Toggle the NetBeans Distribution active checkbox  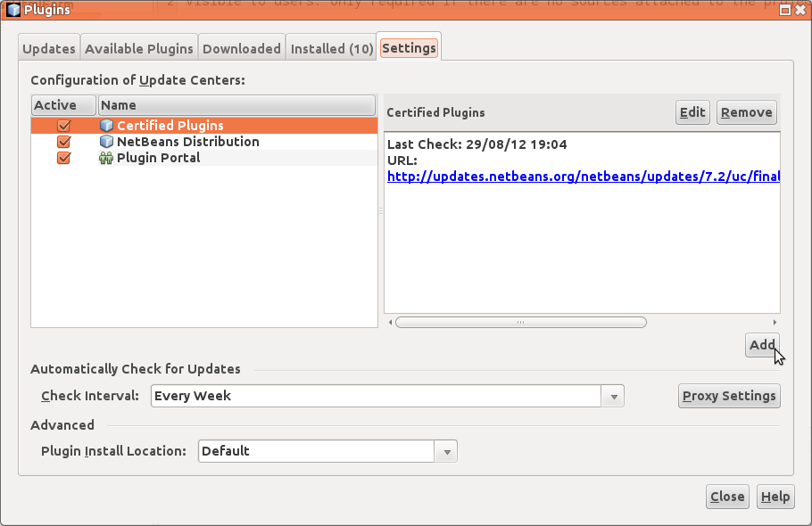tap(63, 142)
